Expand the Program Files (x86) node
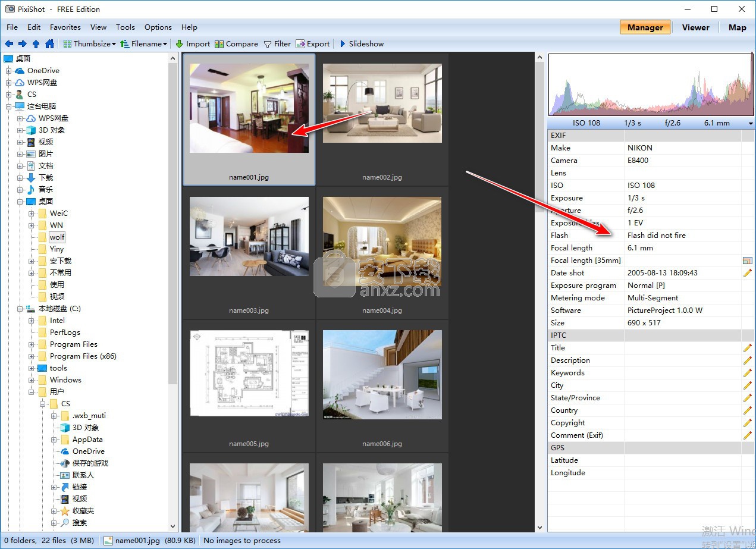 click(32, 356)
